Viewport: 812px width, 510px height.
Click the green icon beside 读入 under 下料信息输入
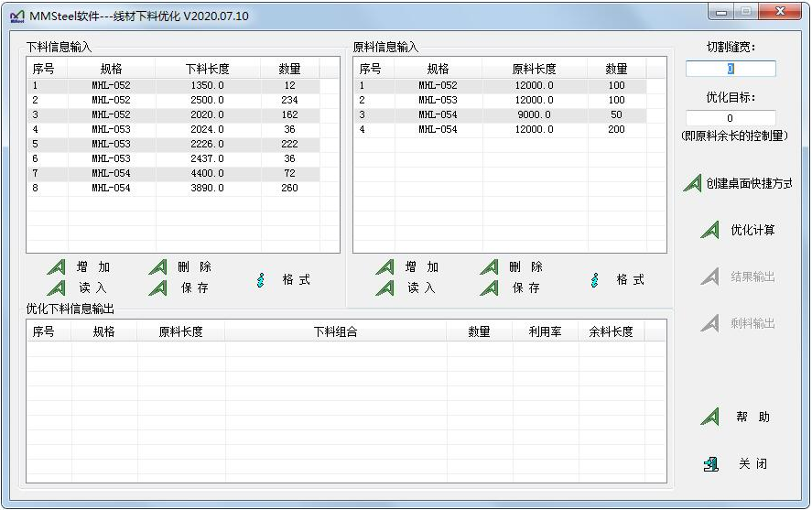[57, 288]
